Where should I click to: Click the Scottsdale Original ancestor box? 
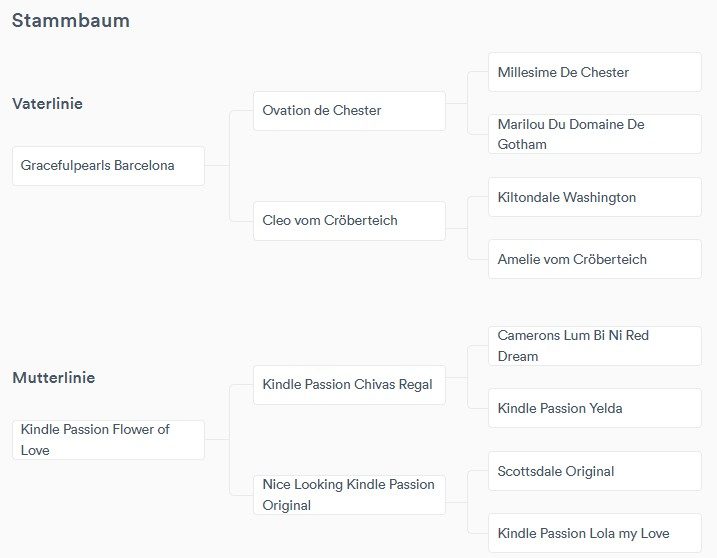pyautogui.click(x=594, y=472)
